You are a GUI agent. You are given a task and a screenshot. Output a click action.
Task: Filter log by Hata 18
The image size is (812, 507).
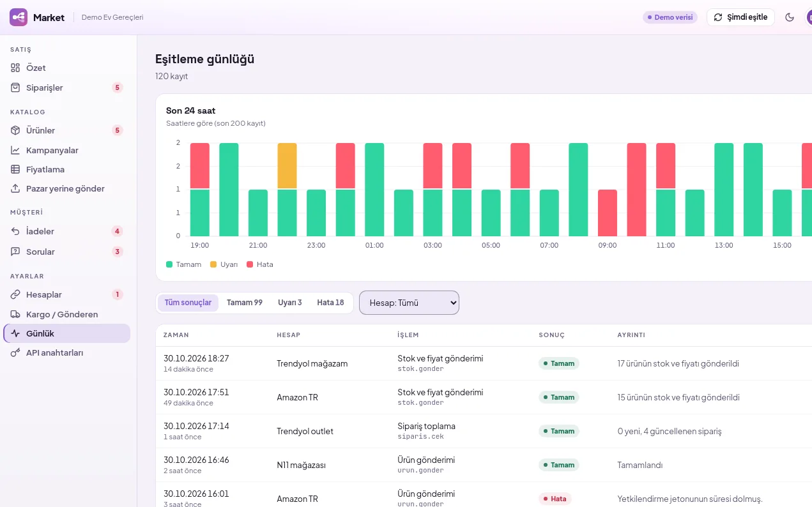coord(330,303)
